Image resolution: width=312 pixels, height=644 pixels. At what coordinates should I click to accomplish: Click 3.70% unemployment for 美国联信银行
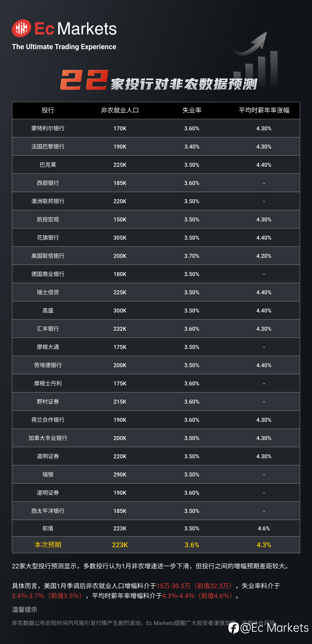[x=192, y=256]
